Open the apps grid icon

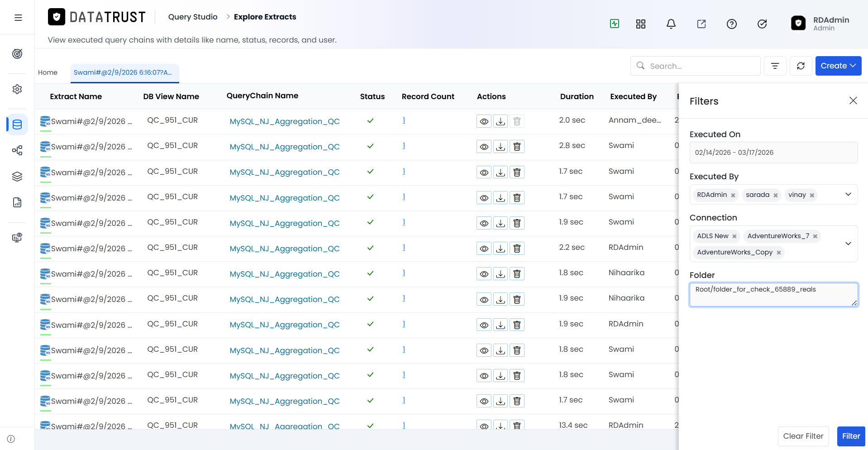[x=641, y=24]
